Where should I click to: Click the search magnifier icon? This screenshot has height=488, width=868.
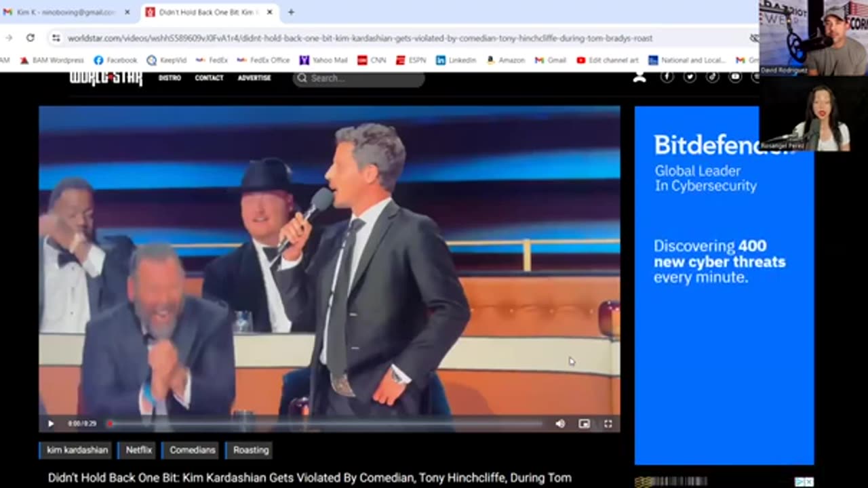pyautogui.click(x=302, y=79)
